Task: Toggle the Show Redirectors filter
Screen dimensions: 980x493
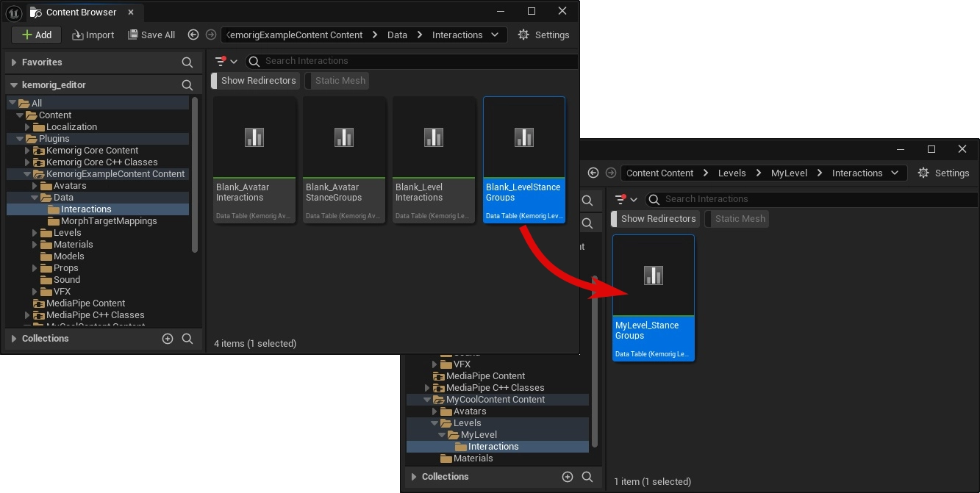Action: tap(257, 81)
